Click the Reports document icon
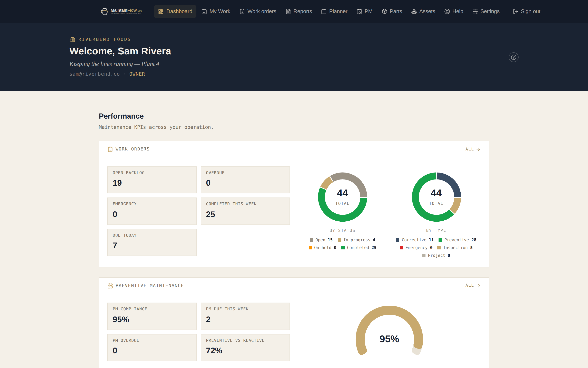This screenshot has width=588, height=368. coord(288,11)
